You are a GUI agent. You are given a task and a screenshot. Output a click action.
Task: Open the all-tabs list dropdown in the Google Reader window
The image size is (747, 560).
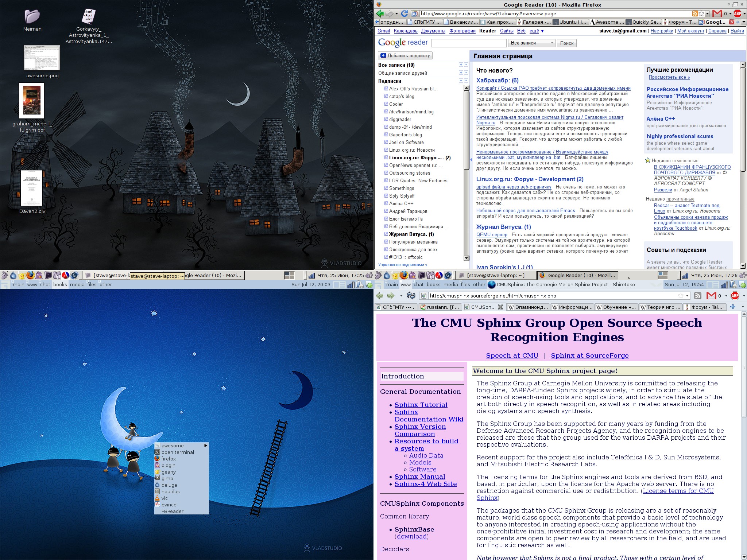(x=744, y=22)
